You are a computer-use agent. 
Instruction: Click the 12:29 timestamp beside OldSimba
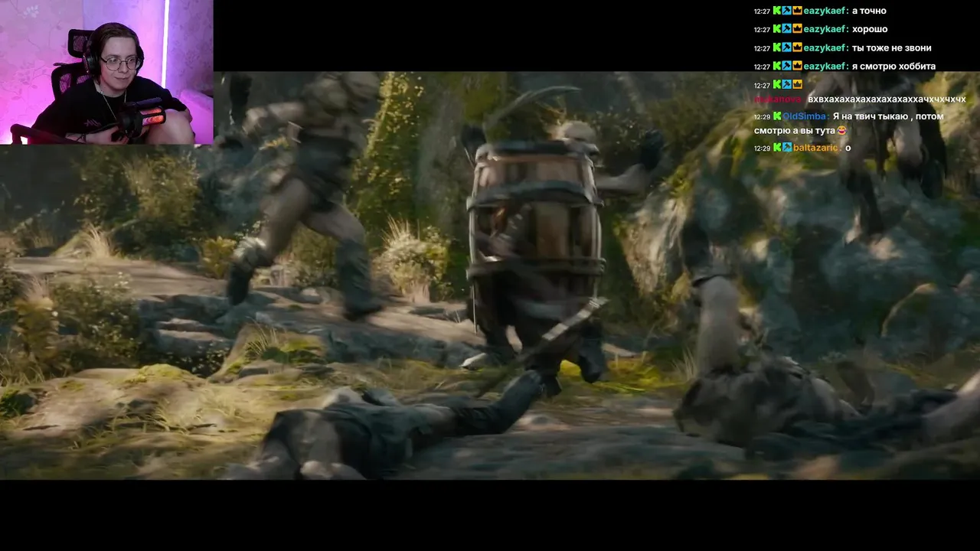coord(762,116)
